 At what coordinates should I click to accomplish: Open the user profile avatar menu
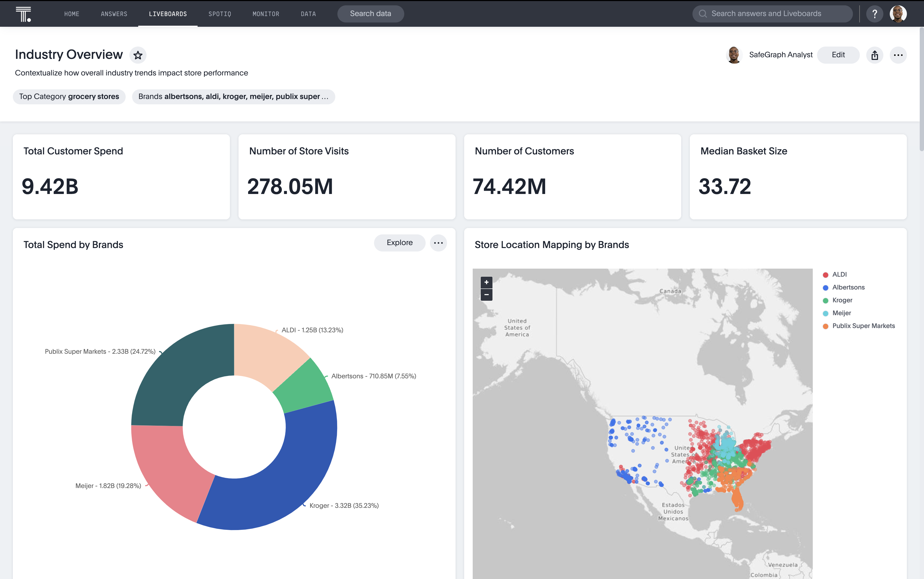pos(898,14)
